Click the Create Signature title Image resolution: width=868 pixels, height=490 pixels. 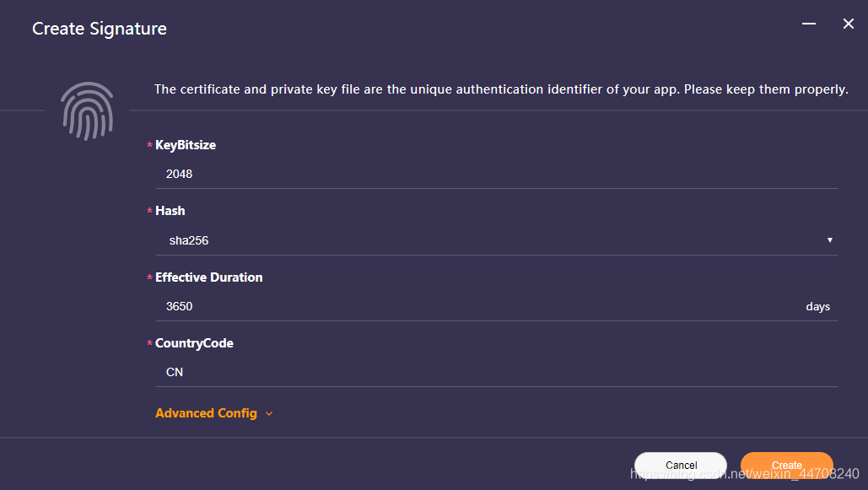(x=100, y=29)
